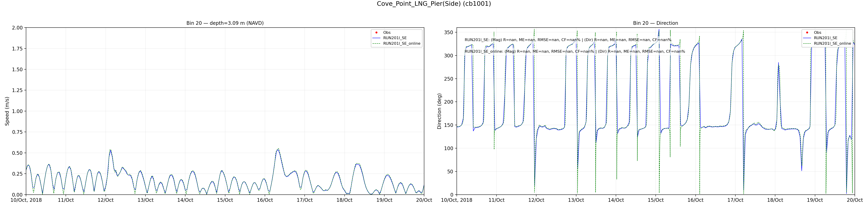Click the '14/Oct' date tick under the direction plot
Image resolution: width=868 pixels, height=208 pixels.
(616, 200)
